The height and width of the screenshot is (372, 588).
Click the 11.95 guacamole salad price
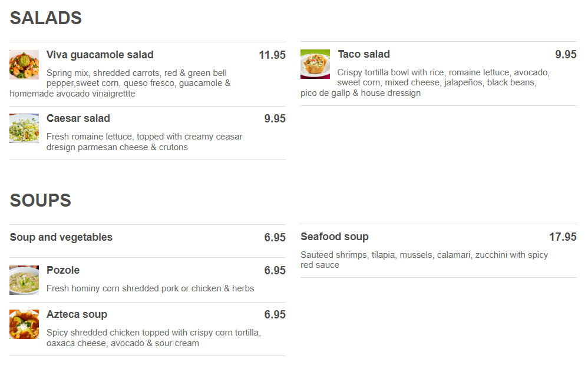[x=272, y=55]
